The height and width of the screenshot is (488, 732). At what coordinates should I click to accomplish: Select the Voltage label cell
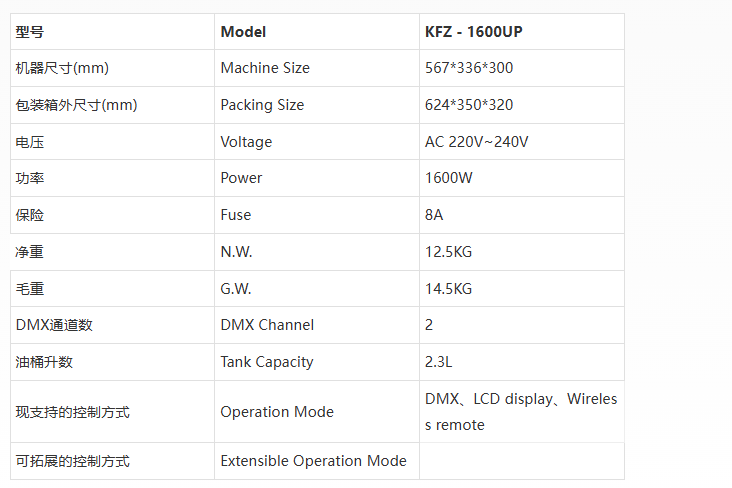246,142
